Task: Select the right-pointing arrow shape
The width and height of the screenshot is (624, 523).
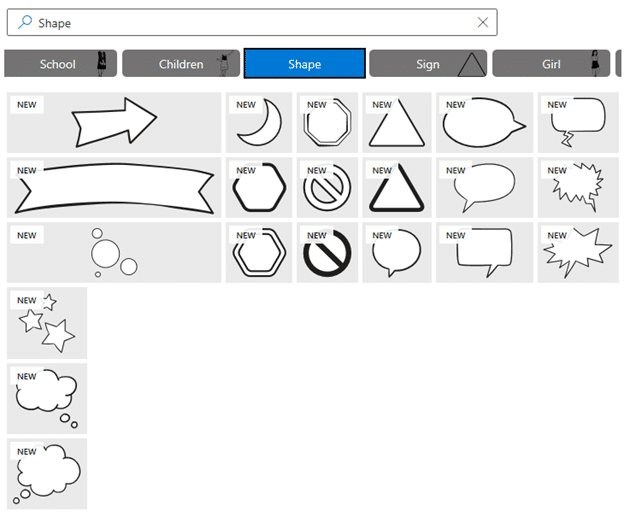Action: 114,123
